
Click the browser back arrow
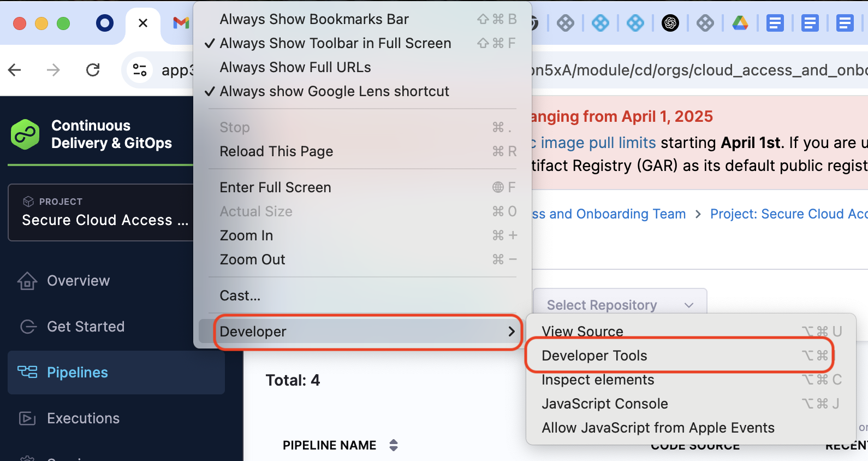(15, 70)
